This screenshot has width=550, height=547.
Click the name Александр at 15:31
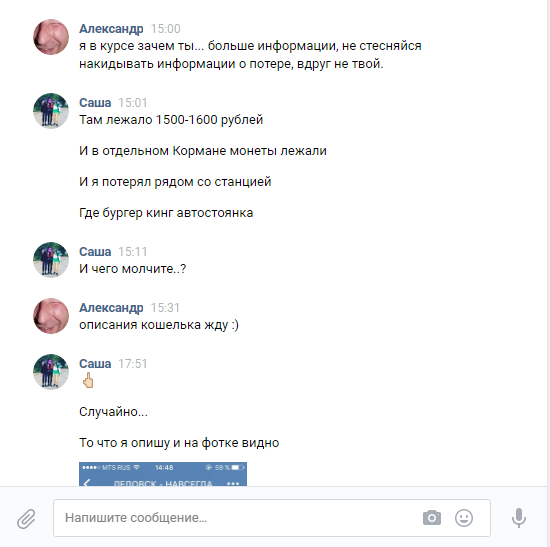(111, 308)
